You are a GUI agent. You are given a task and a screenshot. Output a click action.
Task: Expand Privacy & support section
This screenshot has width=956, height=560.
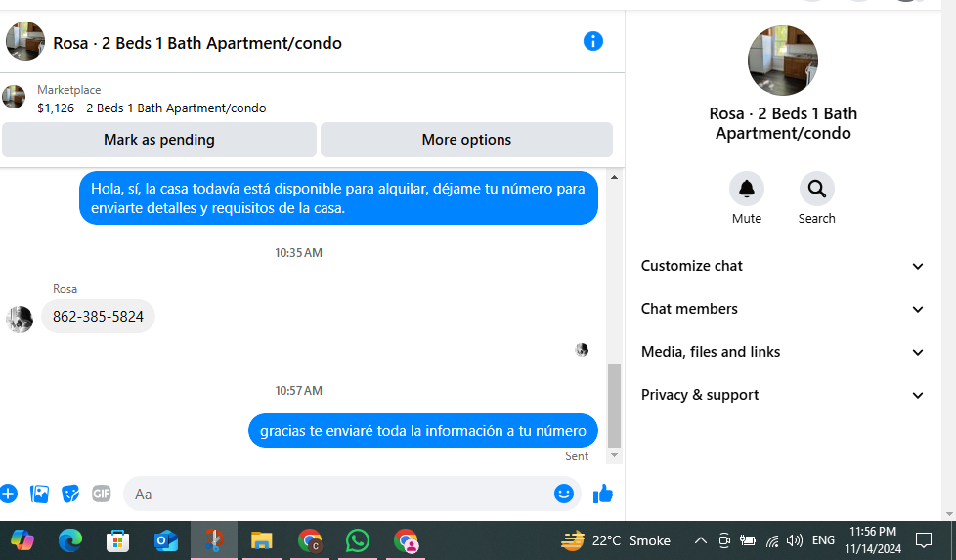pos(782,395)
